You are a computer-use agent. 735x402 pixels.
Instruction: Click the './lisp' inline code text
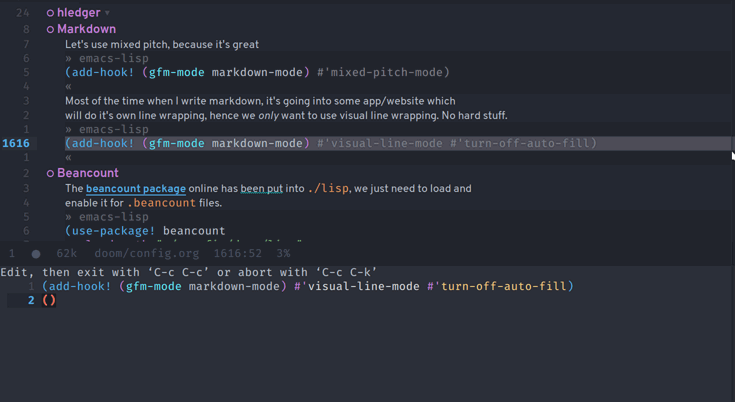[x=328, y=188]
